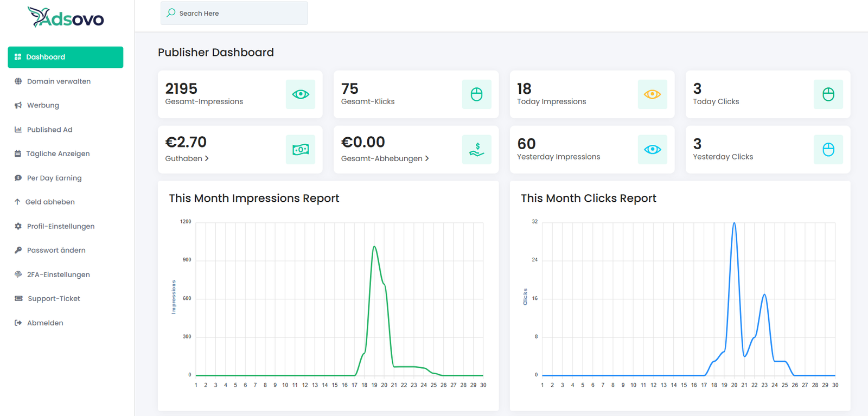The width and height of the screenshot is (868, 416).
Task: Click the Today Clicks mouse icon
Action: (828, 94)
